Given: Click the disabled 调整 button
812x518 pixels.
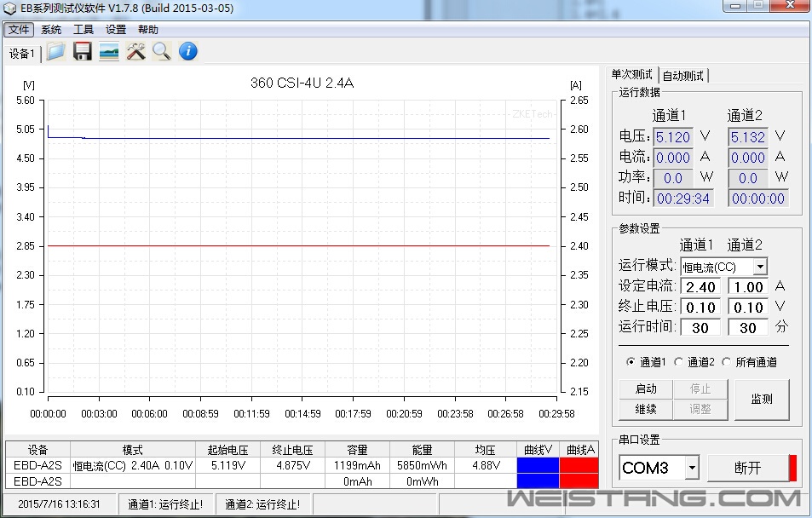Looking at the screenshot, I should click(x=700, y=409).
